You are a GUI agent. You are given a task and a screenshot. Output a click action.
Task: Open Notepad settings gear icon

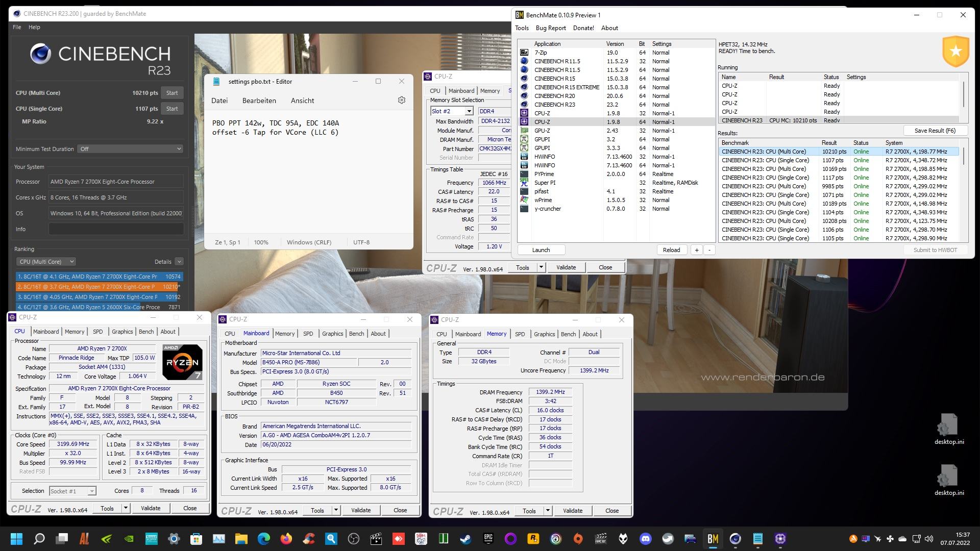(402, 101)
